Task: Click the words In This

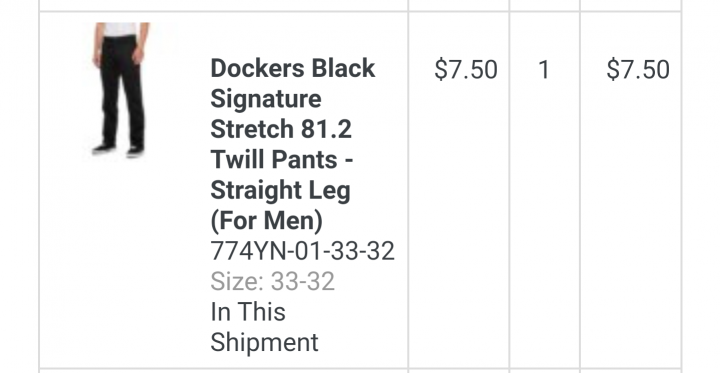Action: pyautogui.click(x=248, y=312)
